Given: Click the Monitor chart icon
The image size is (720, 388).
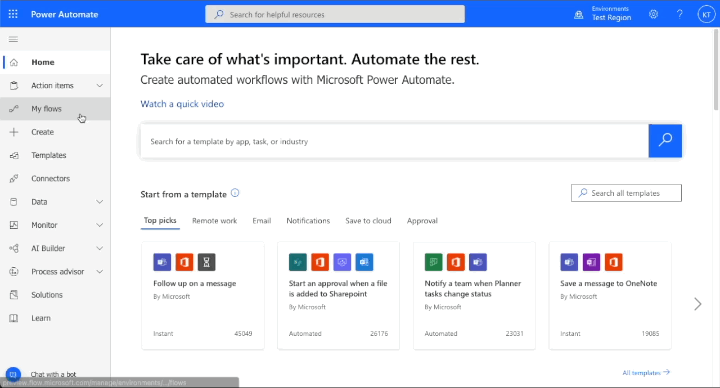Looking at the screenshot, I should click(14, 225).
